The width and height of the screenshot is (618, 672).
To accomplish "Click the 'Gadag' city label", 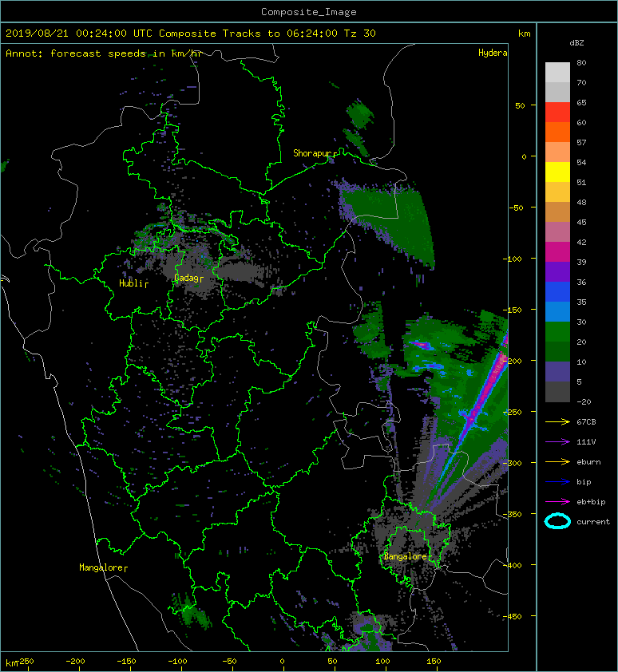I will (186, 278).
